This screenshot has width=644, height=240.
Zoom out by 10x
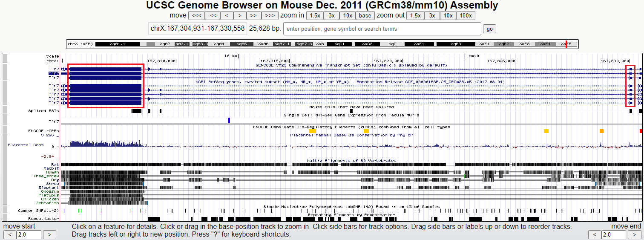point(448,16)
